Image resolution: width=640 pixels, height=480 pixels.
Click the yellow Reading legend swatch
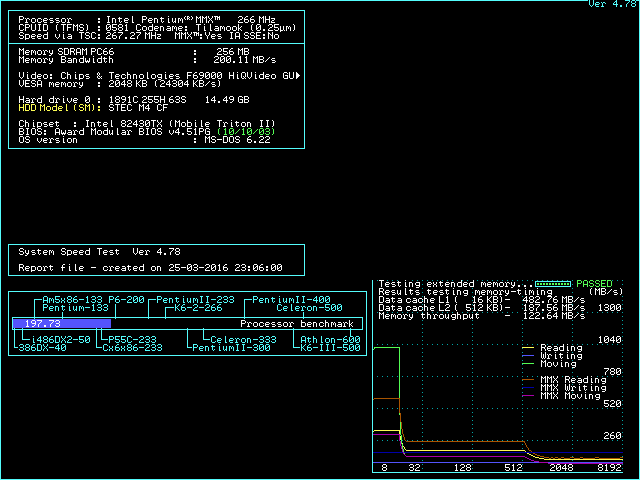coord(528,348)
